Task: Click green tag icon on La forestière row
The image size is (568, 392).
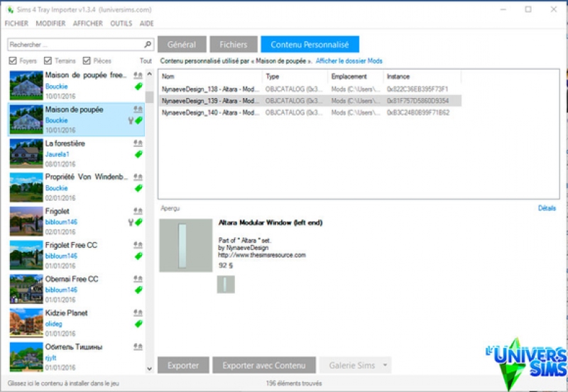Action: click(x=138, y=154)
